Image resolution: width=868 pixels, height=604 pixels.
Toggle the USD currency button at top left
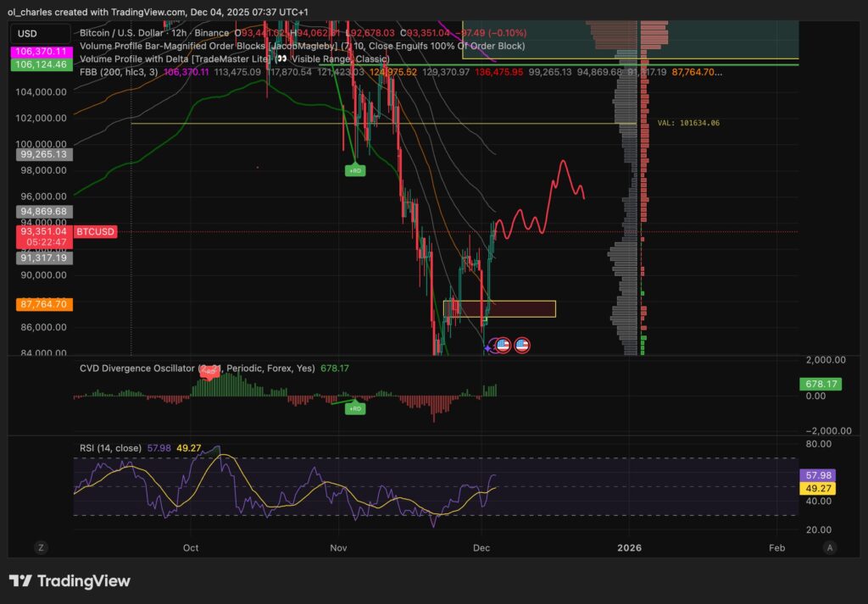[x=25, y=32]
